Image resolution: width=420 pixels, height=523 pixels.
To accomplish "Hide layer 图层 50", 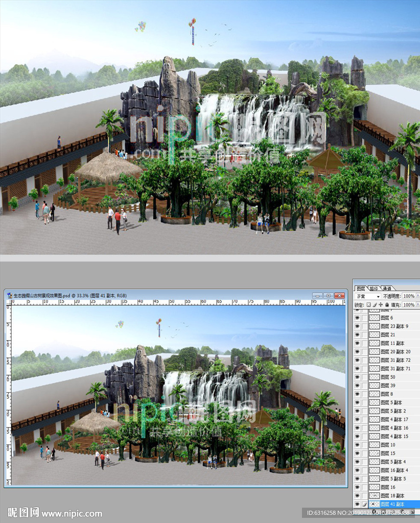I will pos(357,377).
